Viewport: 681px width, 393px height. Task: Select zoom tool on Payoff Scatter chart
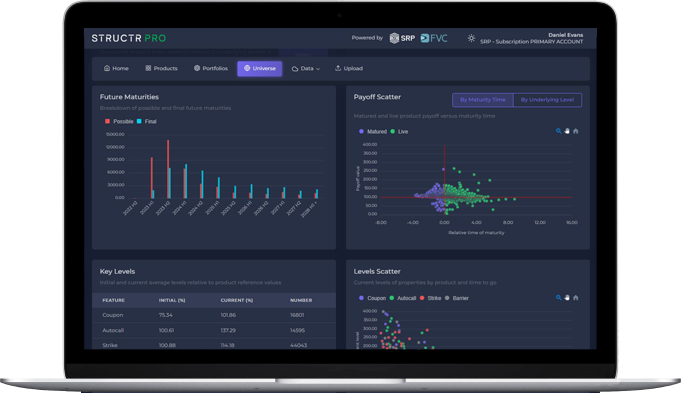point(559,131)
